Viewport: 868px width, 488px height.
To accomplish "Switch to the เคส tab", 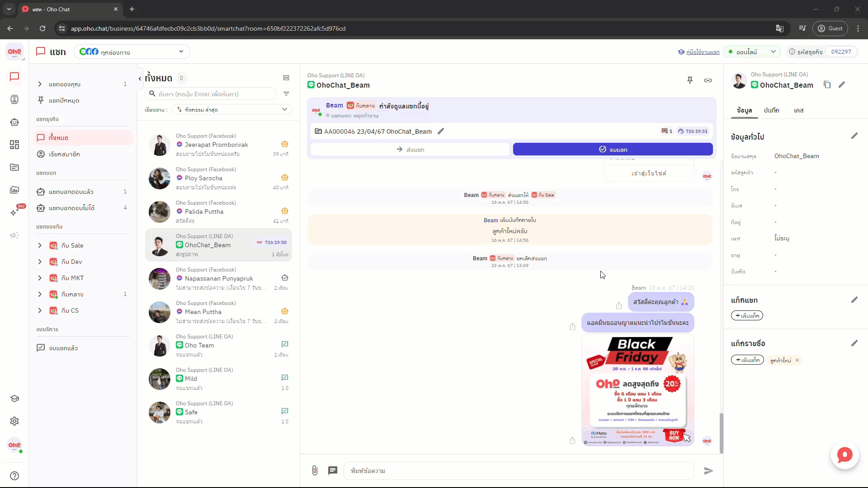I will [798, 110].
